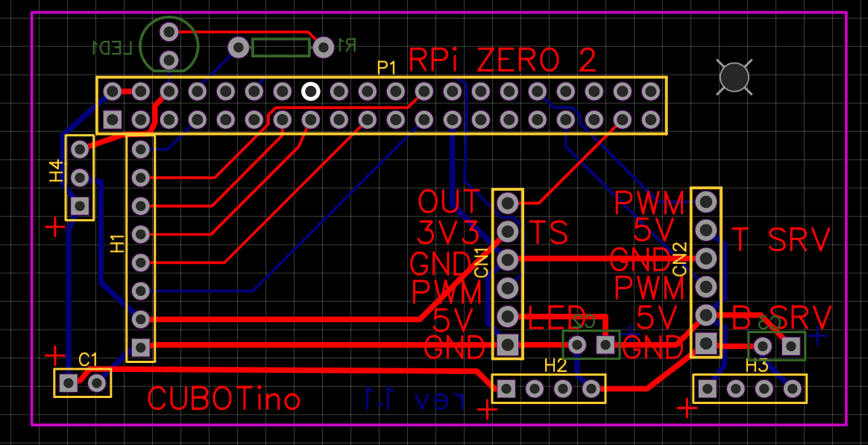Select the square pad of capacitor C1
The width and height of the screenshot is (868, 445).
click(69, 382)
